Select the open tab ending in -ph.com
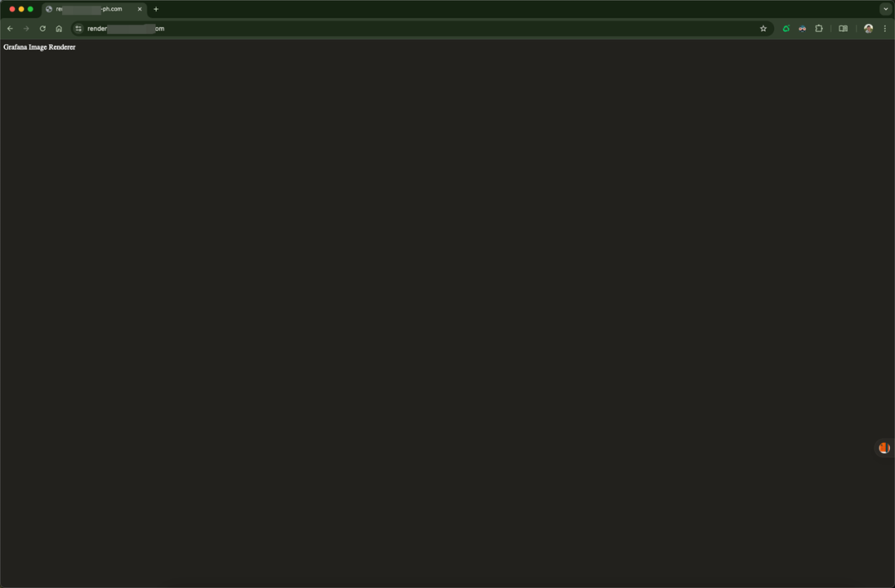This screenshot has height=588, width=895. [x=91, y=9]
